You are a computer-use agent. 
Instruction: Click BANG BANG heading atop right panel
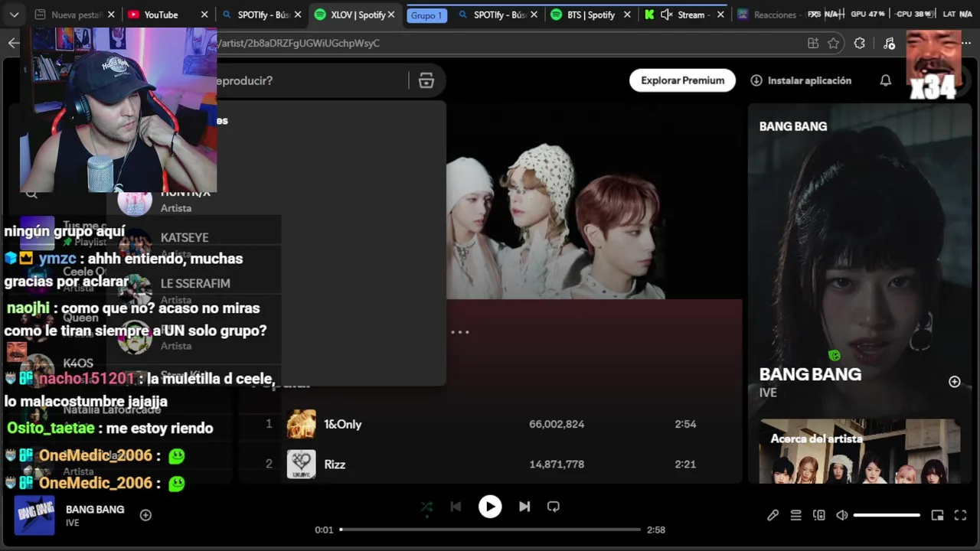[793, 126]
